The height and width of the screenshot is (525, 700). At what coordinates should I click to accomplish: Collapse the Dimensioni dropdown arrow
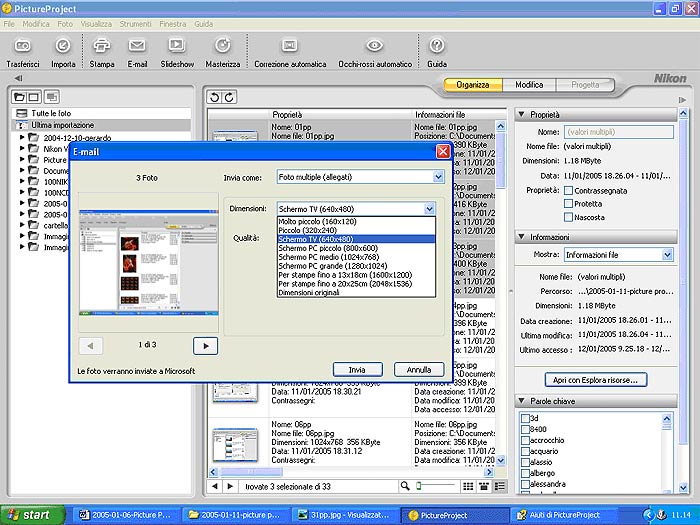click(x=429, y=208)
